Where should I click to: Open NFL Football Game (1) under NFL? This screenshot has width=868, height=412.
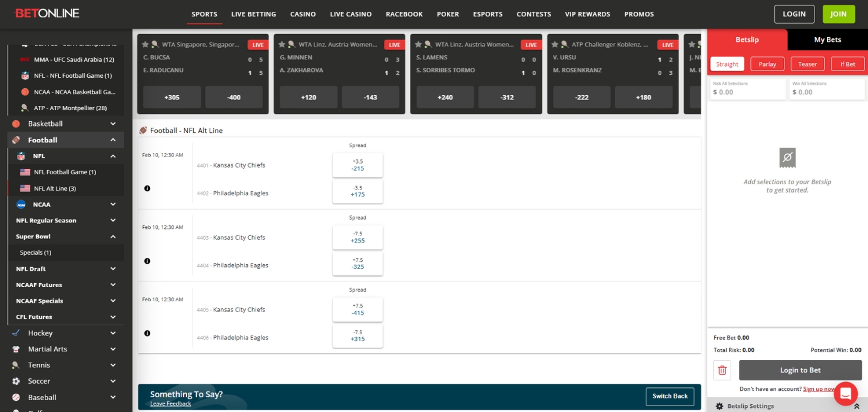coord(65,172)
